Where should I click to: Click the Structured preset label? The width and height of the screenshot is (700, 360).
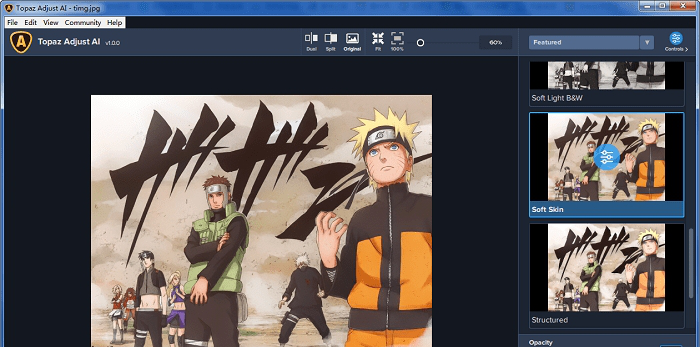pyautogui.click(x=550, y=320)
